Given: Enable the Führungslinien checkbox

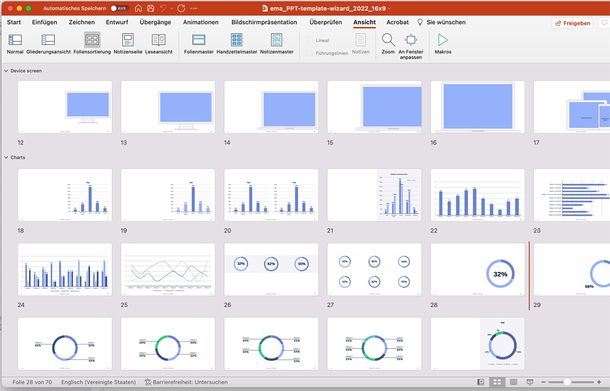Looking at the screenshot, I should pyautogui.click(x=310, y=53).
